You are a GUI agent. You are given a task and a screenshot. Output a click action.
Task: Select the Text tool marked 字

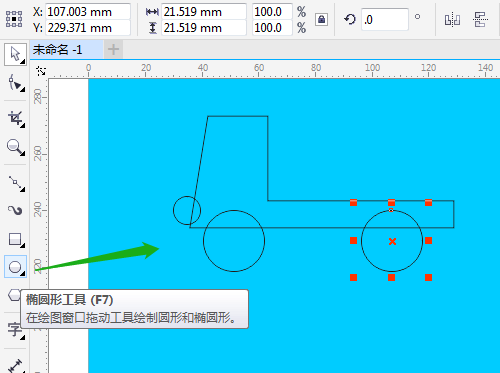[x=15, y=330]
